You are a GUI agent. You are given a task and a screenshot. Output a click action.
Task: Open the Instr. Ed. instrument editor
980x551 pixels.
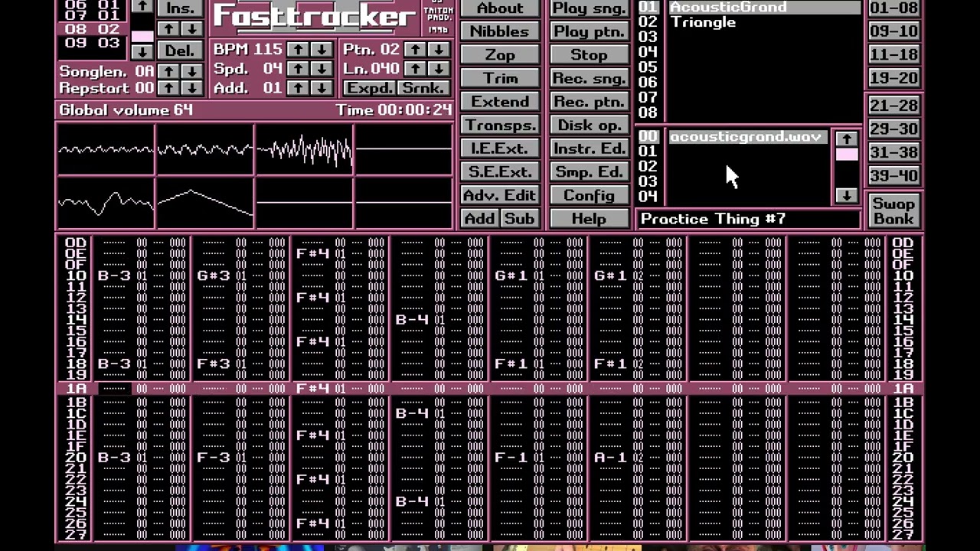[x=589, y=148]
